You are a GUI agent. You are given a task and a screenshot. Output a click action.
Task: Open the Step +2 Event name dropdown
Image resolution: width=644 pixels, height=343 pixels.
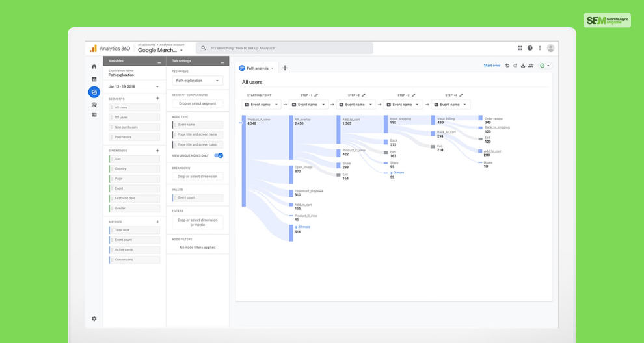click(356, 105)
